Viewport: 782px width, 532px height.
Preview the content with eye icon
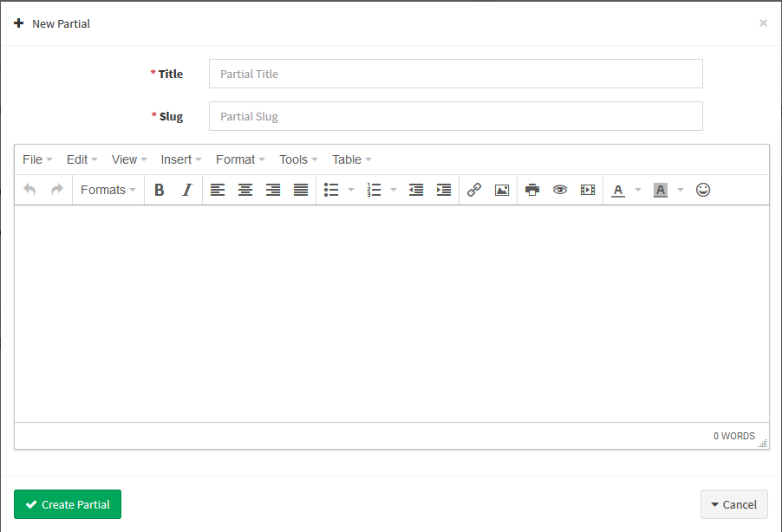click(560, 190)
